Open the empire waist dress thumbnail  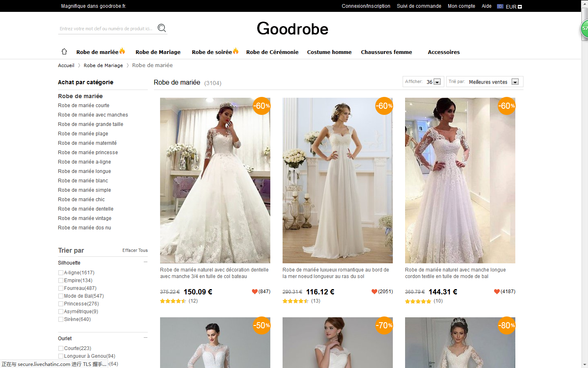[338, 180]
